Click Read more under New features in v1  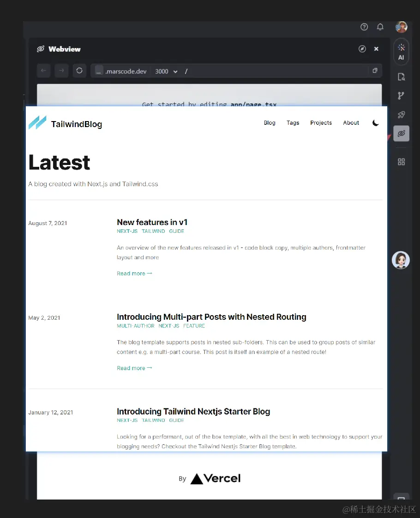[134, 274]
